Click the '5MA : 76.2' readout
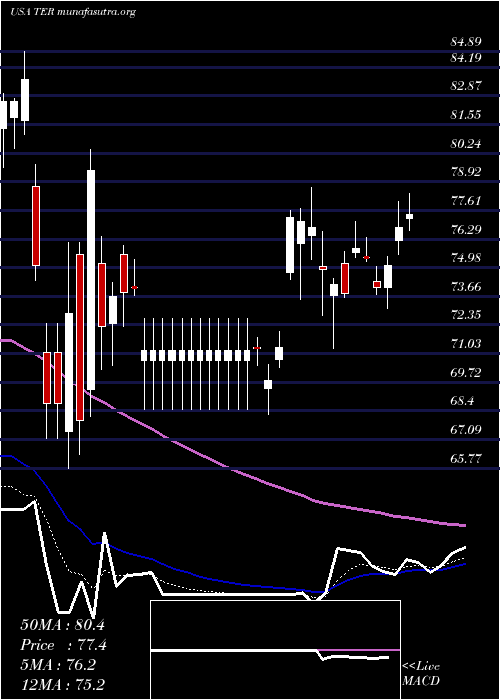500x700 pixels. (58, 665)
